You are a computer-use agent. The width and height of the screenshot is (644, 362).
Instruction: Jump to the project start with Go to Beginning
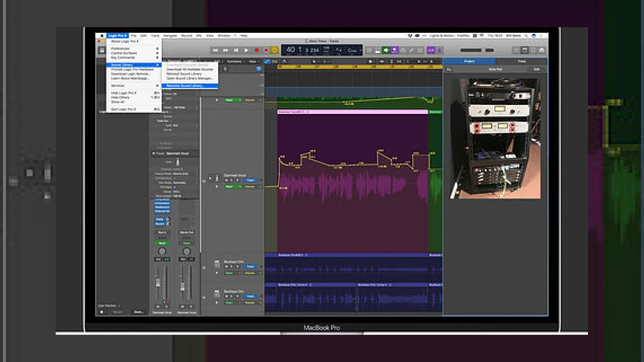click(236, 50)
